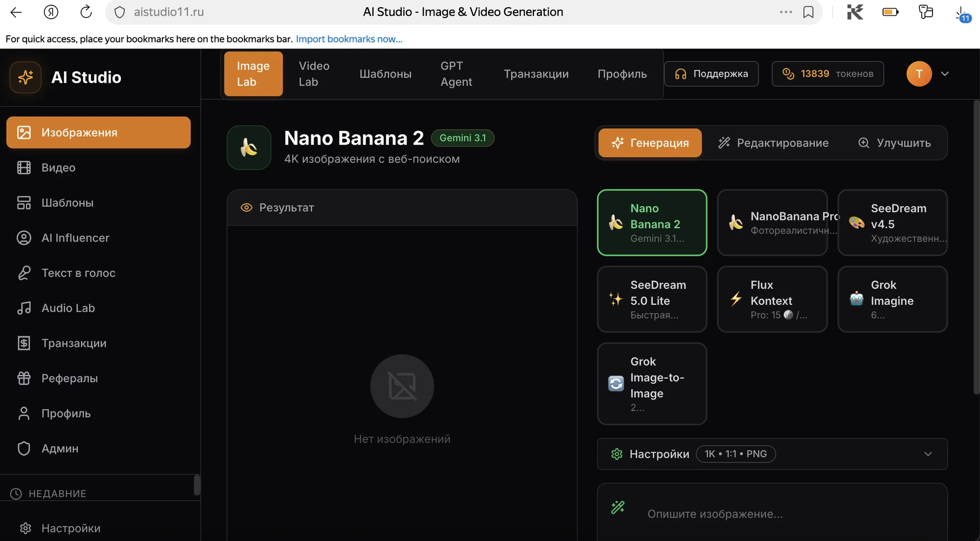The width and height of the screenshot is (980, 541).
Task: Select the Nano Banana 2 model card
Action: (x=652, y=223)
